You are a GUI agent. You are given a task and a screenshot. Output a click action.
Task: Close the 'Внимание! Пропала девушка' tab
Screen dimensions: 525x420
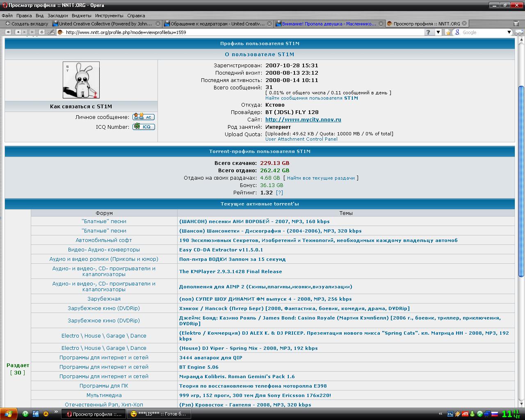(381, 24)
